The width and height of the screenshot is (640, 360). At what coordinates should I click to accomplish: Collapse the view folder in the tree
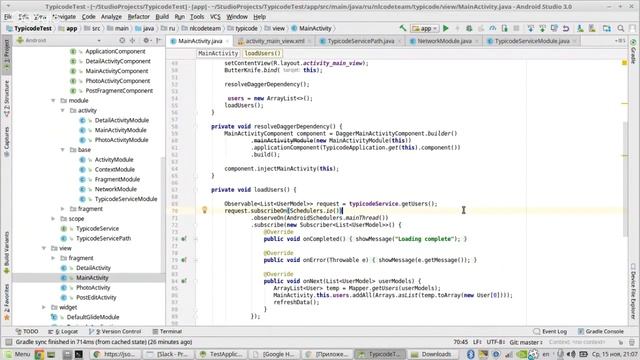(44, 248)
